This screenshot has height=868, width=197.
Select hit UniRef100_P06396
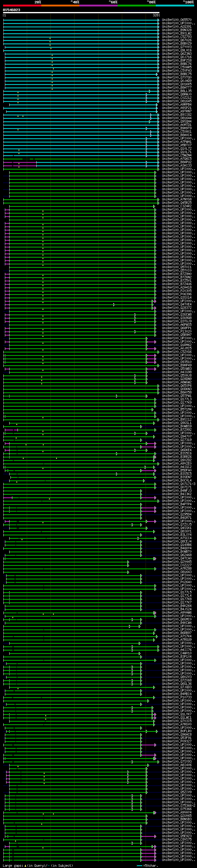pos(177,294)
